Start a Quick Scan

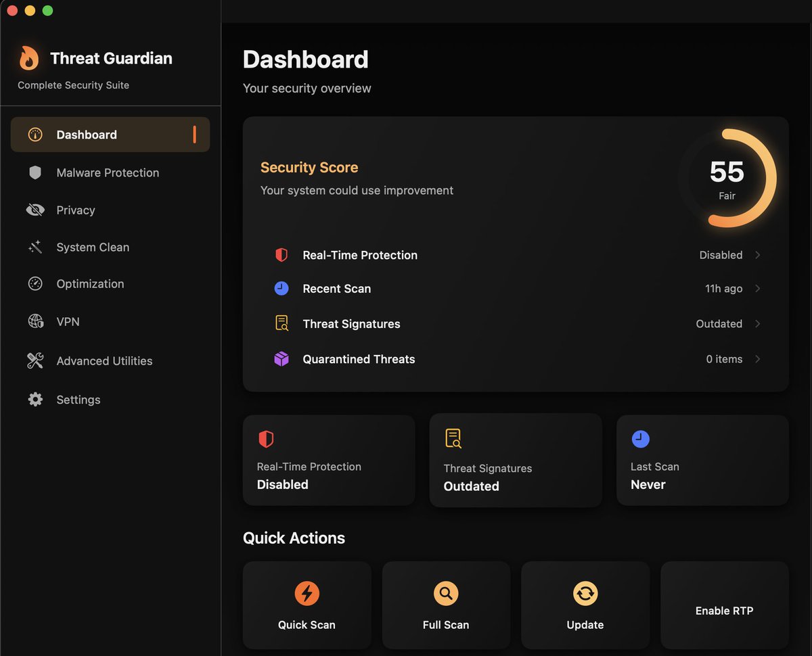click(x=307, y=605)
